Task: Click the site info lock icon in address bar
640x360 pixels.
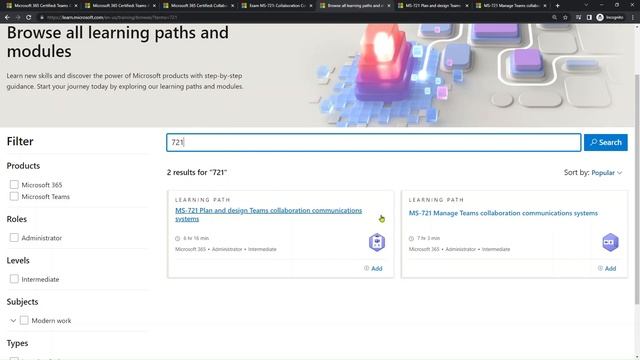Action: coord(42,18)
